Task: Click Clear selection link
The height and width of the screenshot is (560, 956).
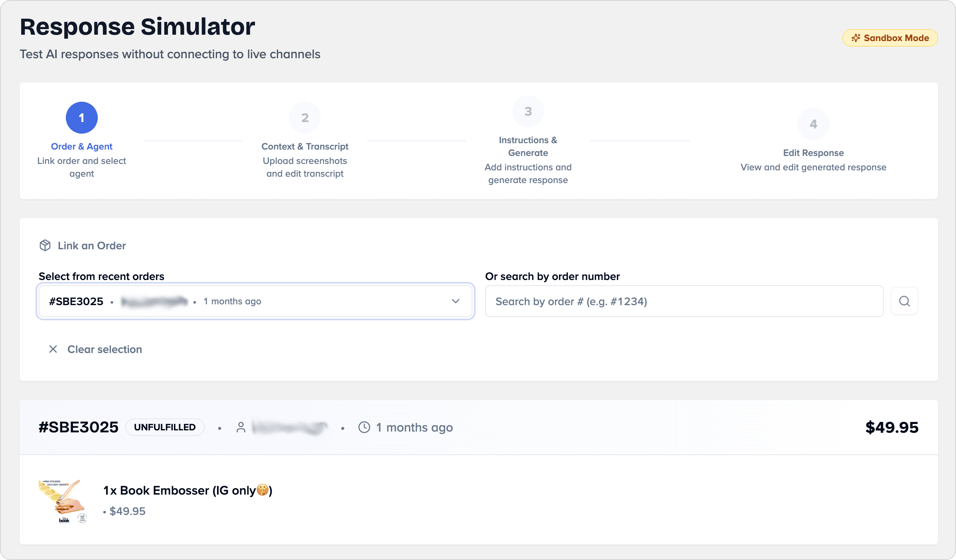Action: coord(105,349)
